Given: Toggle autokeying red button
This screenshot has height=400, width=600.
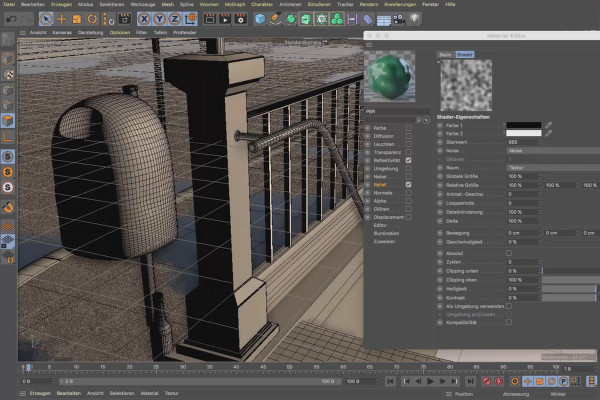Looking at the screenshot, I should tap(499, 381).
